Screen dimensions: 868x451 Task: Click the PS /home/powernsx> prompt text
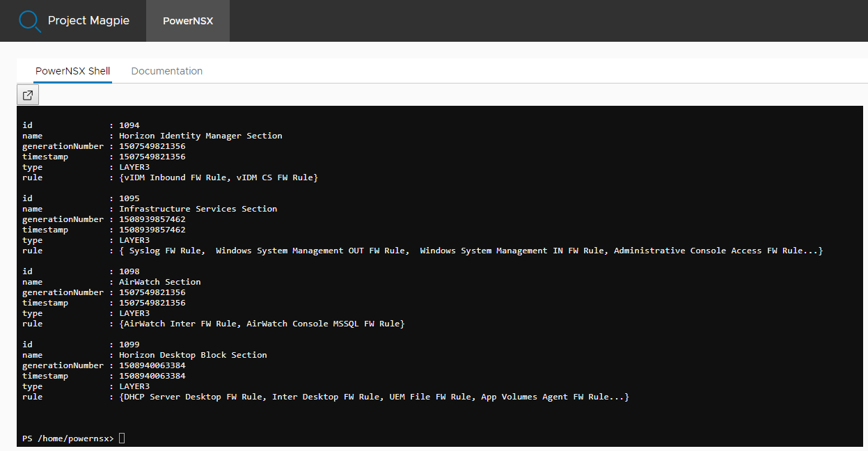(x=68, y=438)
